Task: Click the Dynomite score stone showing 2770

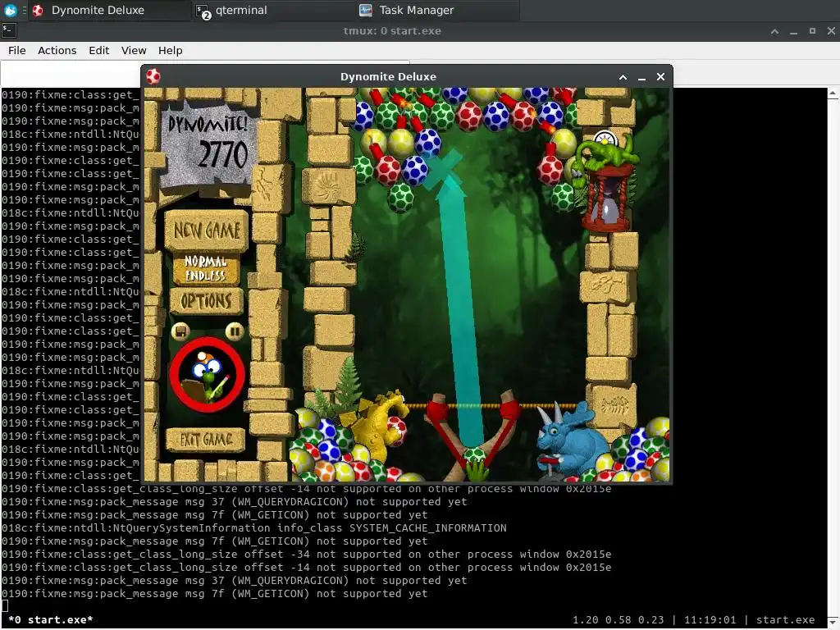Action: coord(207,146)
